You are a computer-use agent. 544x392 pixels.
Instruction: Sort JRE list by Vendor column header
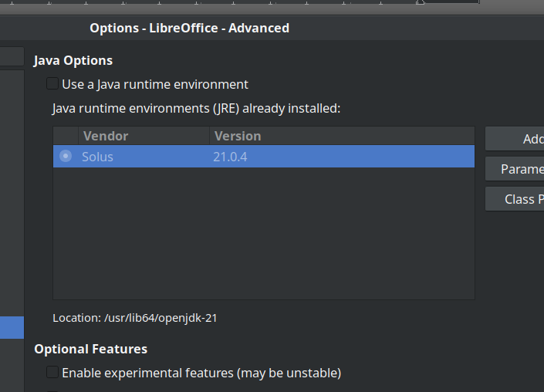pyautogui.click(x=105, y=136)
